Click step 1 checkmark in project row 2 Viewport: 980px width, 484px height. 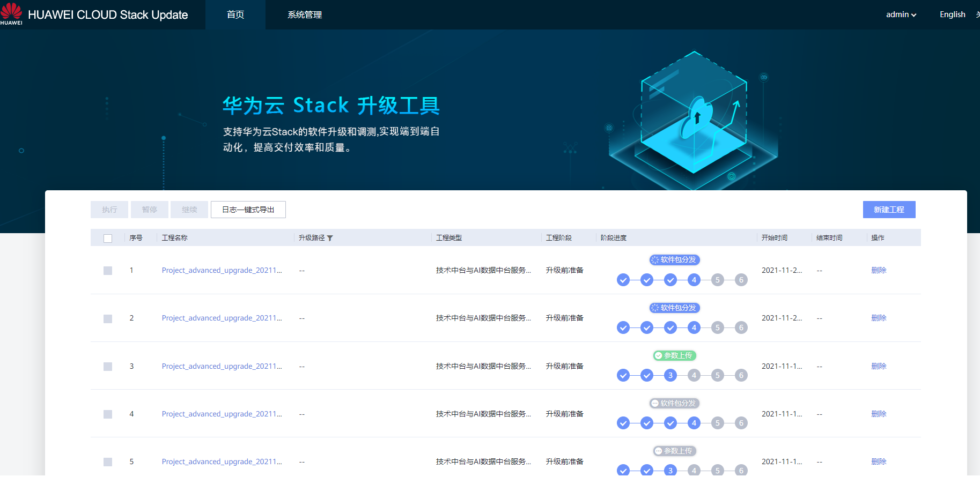click(x=623, y=327)
